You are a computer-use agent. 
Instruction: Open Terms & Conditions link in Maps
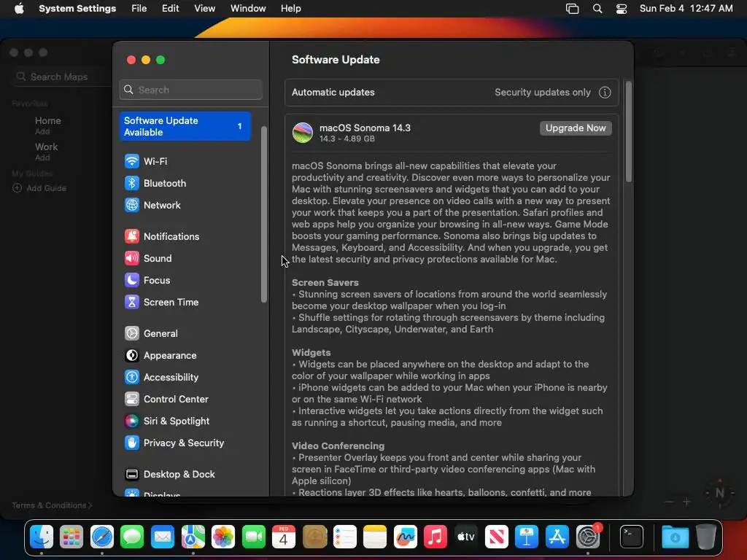(x=52, y=505)
